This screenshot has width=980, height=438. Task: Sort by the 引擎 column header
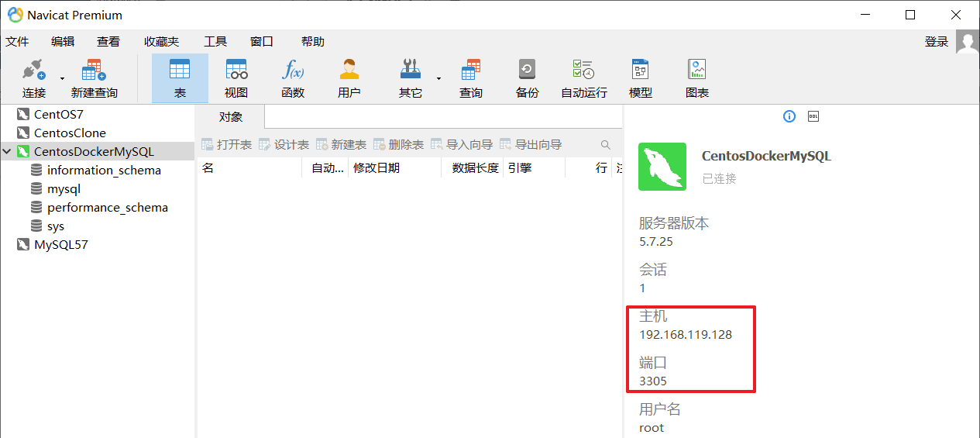click(534, 167)
